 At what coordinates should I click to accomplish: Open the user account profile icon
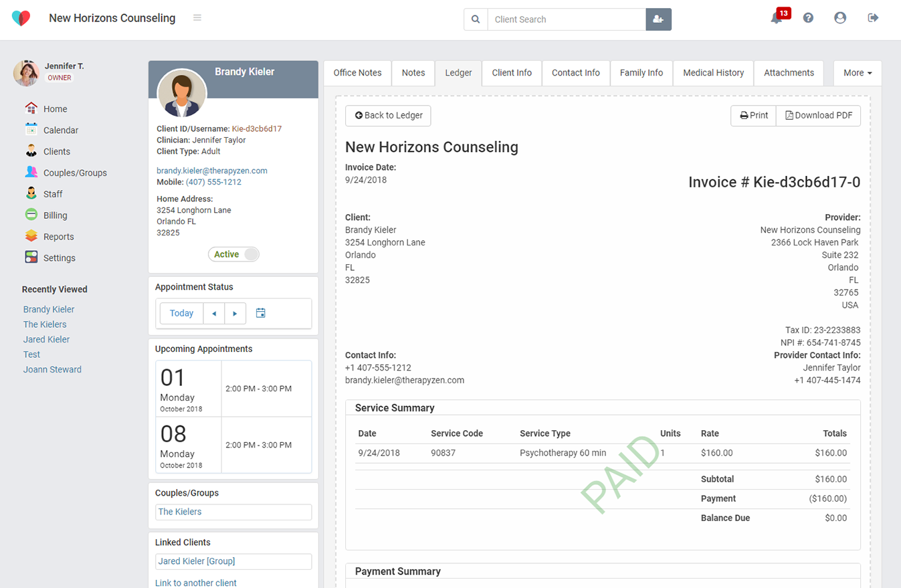[840, 18]
